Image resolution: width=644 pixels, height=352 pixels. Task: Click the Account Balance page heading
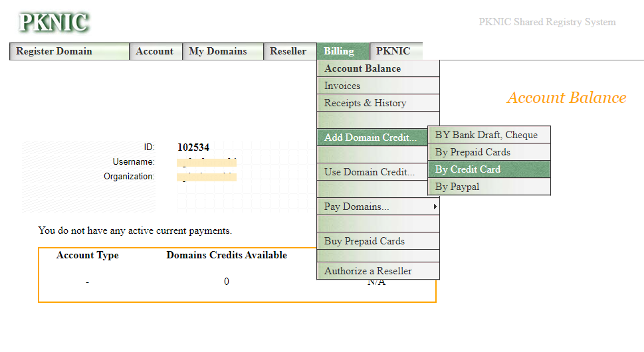coord(566,98)
